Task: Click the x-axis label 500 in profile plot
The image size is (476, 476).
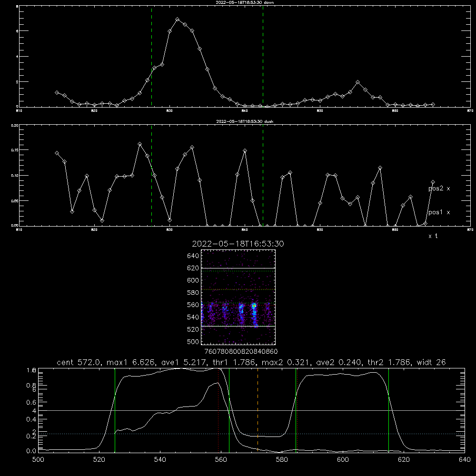Action: [38, 460]
